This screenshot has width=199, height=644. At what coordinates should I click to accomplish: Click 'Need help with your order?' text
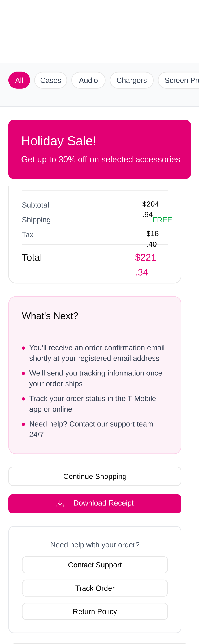(x=95, y=545)
